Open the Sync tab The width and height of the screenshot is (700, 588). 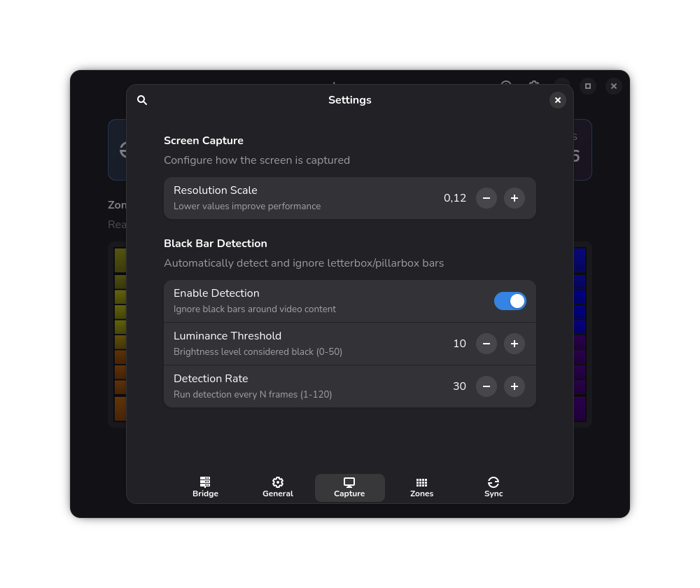(493, 487)
